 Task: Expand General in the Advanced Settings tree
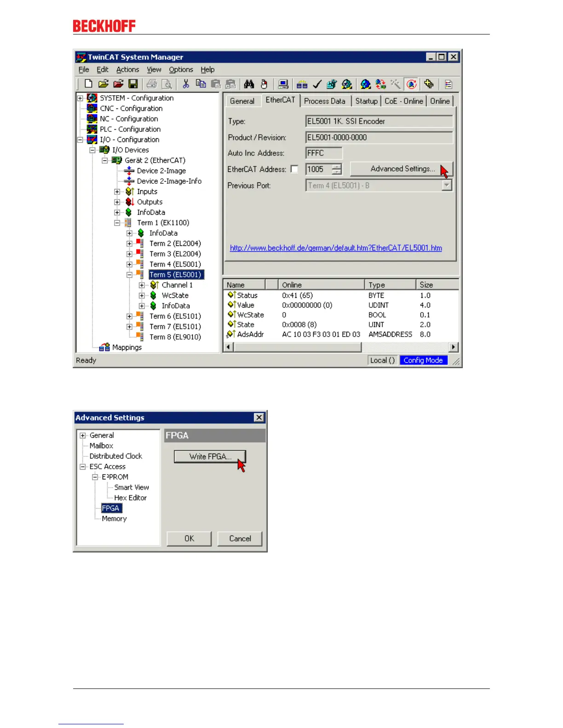pos(83,435)
